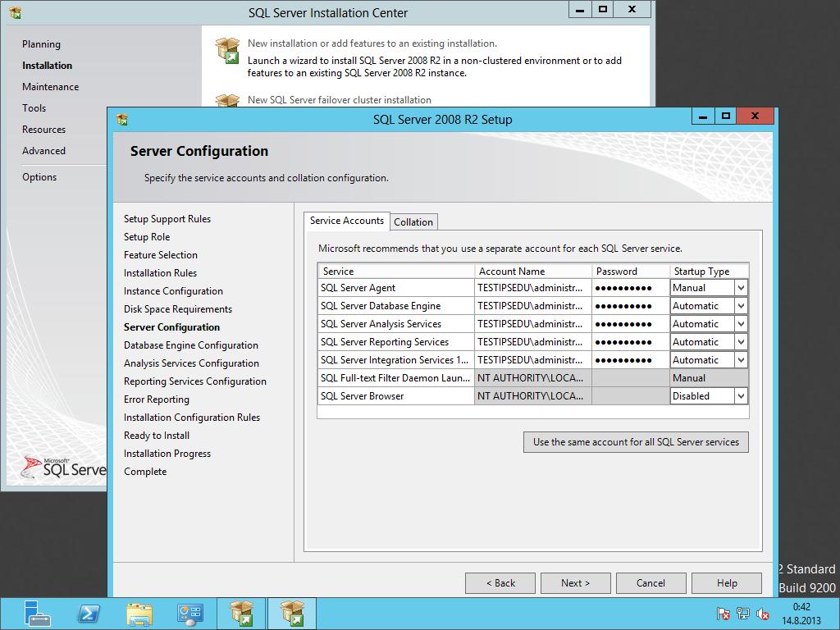Viewport: 840px width, 630px height.
Task: Open Help for setup wizard
Action: (727, 583)
